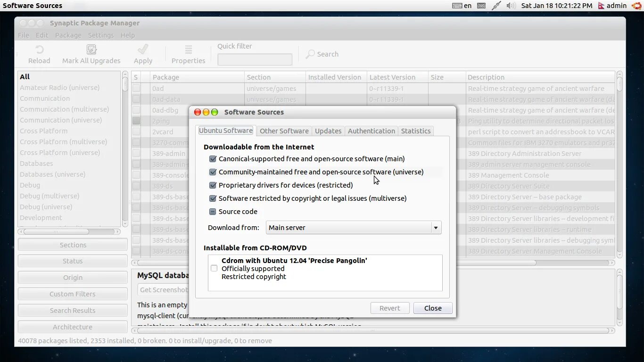The image size is (644, 362).
Task: Open the Help menu in Synaptic
Action: [x=128, y=35]
